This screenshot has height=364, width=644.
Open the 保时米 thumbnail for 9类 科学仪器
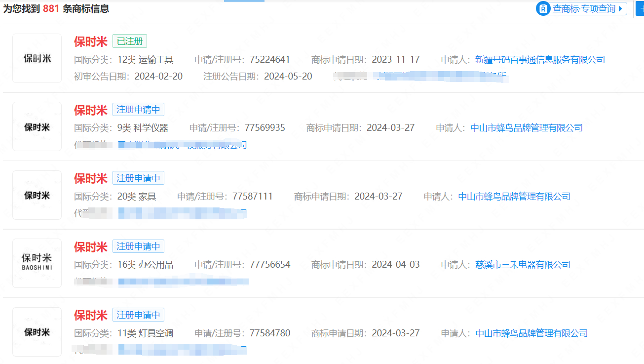(x=37, y=127)
